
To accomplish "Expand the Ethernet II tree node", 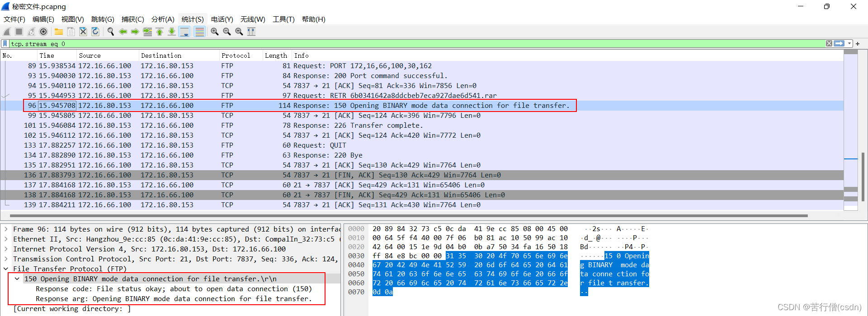I will tap(6, 239).
